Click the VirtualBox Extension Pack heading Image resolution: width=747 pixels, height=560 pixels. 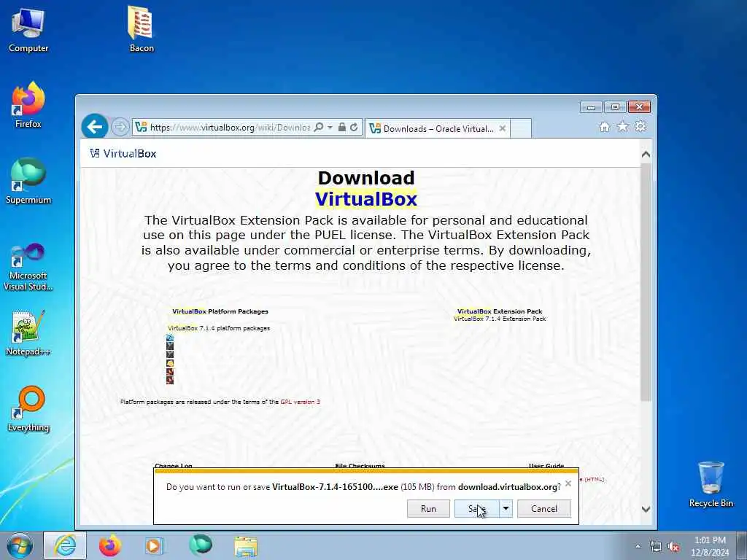(x=500, y=311)
